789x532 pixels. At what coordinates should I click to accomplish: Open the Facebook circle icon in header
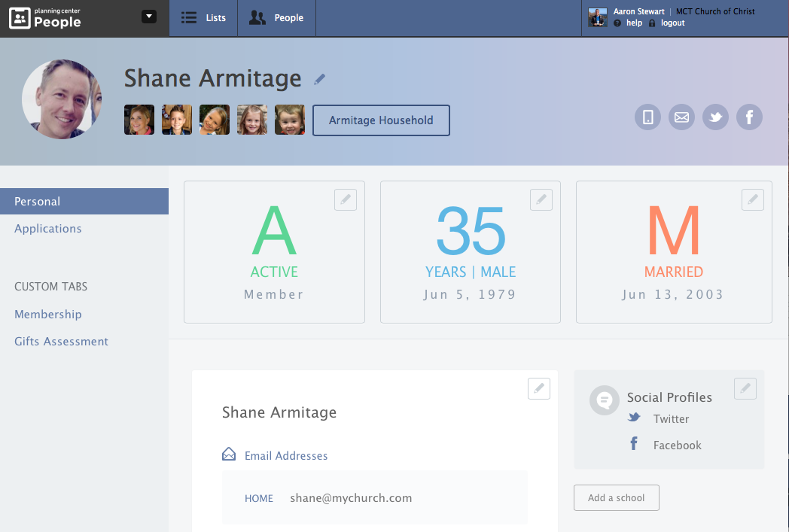click(x=749, y=117)
